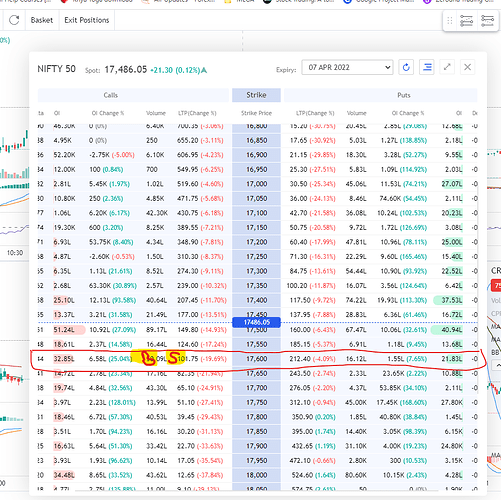Click the blue 17486.05 spot price marker
Viewport: 501px width, 500px height.
[x=256, y=322]
